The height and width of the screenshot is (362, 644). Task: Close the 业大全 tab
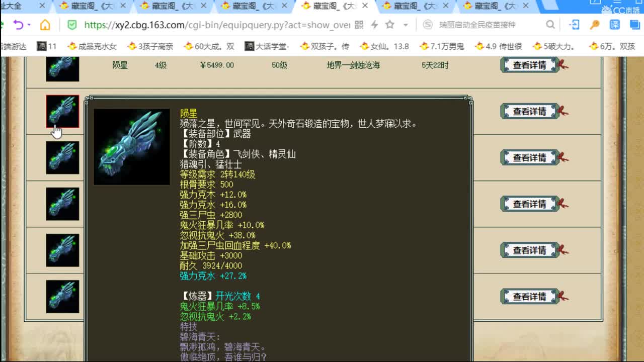[x=42, y=6]
